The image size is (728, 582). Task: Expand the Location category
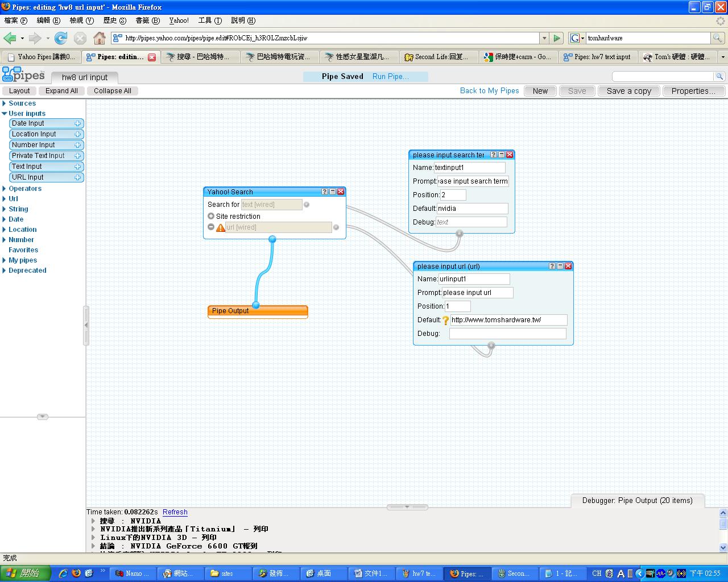pos(5,230)
